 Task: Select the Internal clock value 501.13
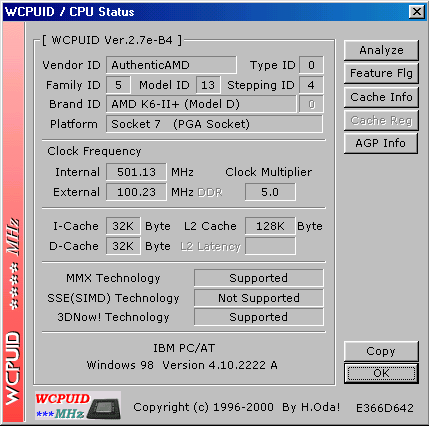point(136,172)
